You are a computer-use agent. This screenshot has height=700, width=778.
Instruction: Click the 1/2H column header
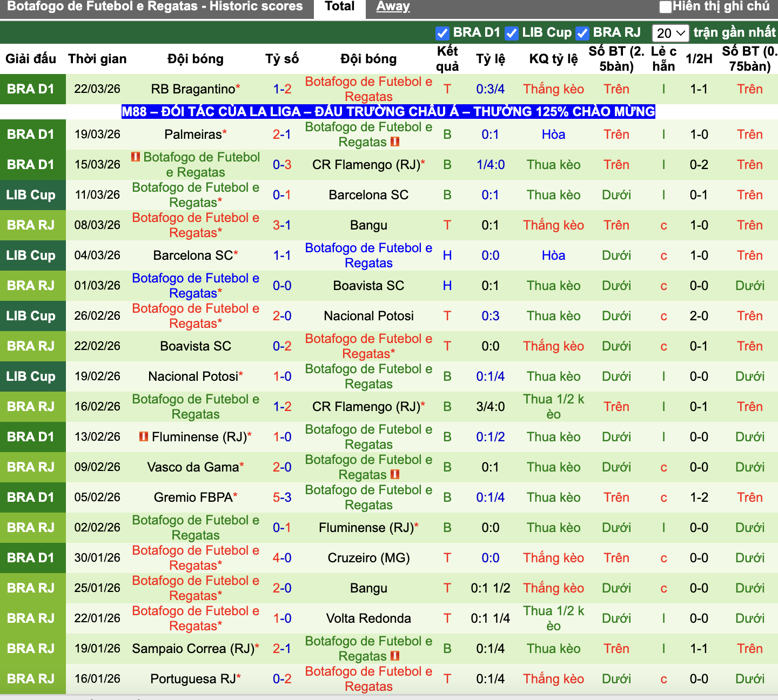pyautogui.click(x=699, y=59)
